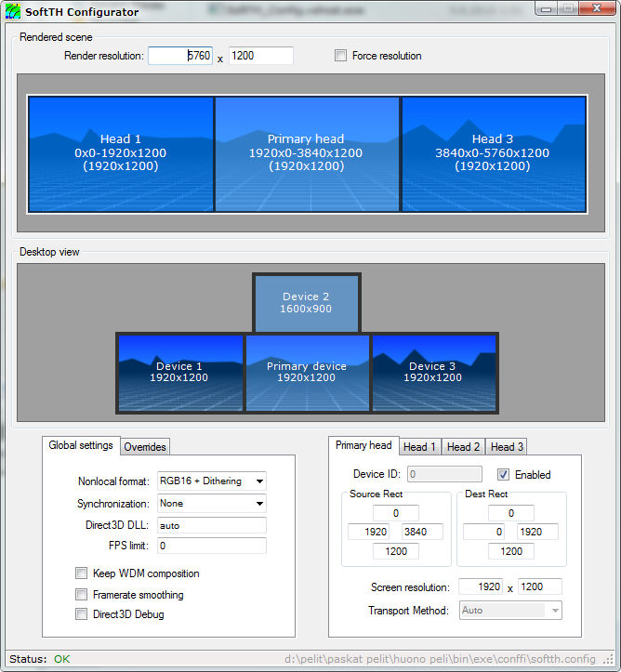Click the FPS limit input field
The height and width of the screenshot is (672, 621).
pos(212,546)
